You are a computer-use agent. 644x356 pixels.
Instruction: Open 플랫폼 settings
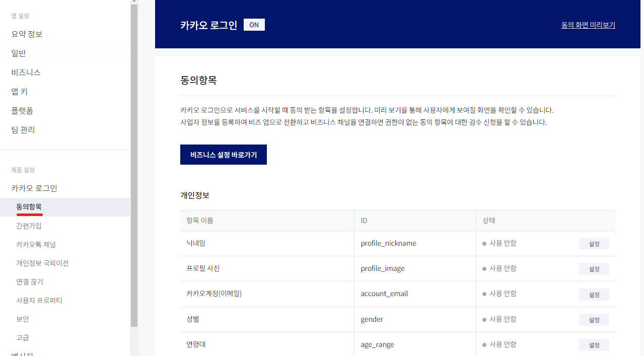tap(22, 111)
